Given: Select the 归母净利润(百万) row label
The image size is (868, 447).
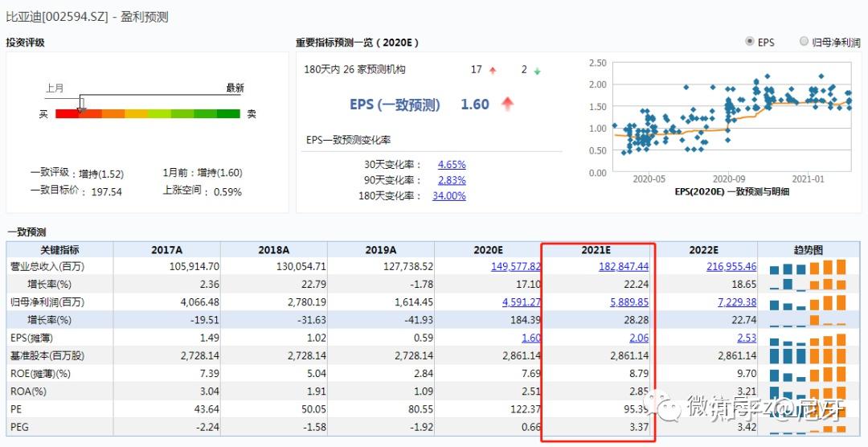Looking at the screenshot, I should click(x=47, y=302).
